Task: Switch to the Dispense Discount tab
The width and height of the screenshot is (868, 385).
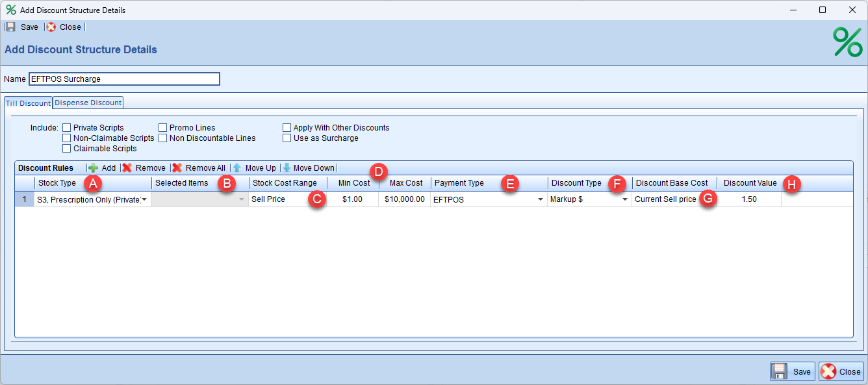Action: [x=88, y=103]
